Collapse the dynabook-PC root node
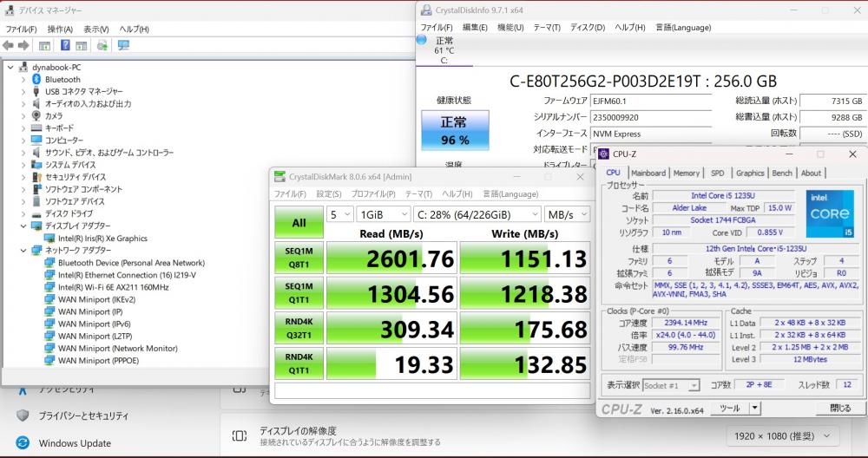 pos(10,67)
